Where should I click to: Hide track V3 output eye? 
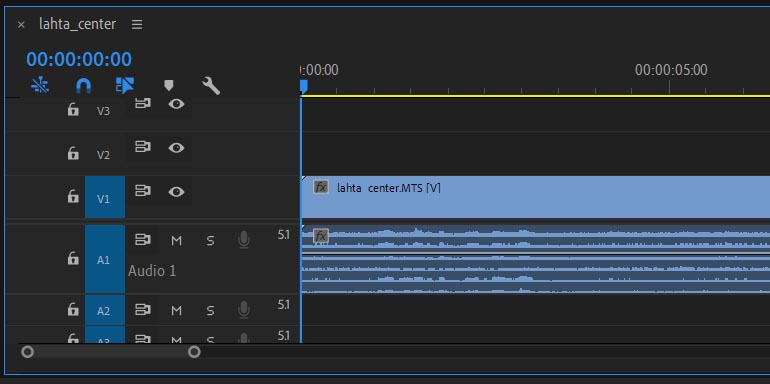tap(176, 104)
